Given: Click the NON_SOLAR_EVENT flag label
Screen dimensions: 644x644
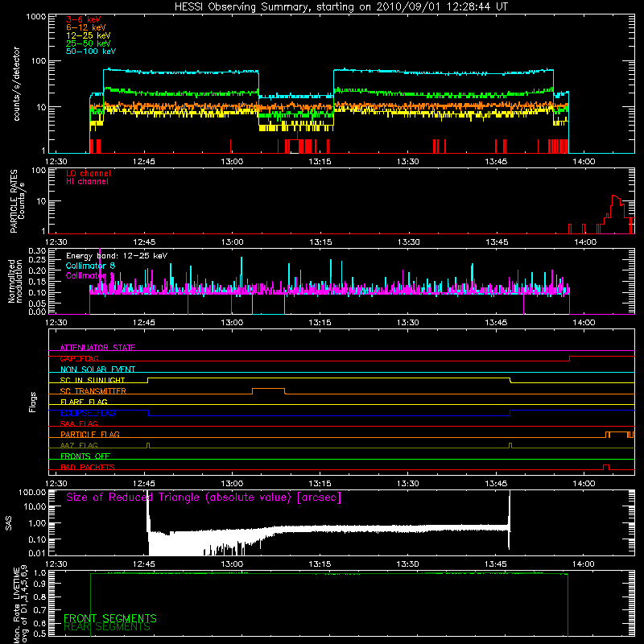Looking at the screenshot, I should click(97, 369).
